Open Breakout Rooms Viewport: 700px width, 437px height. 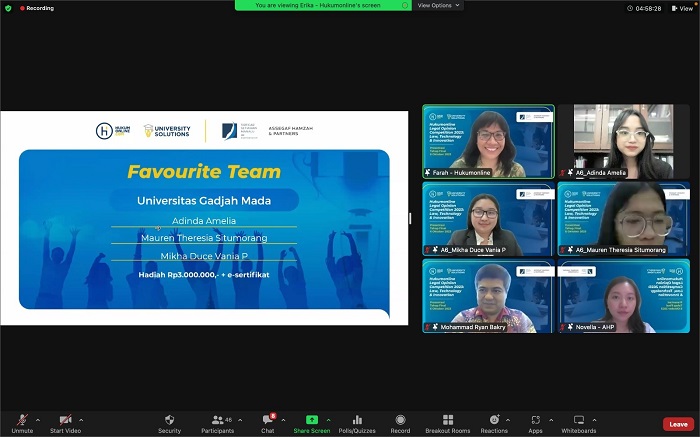pyautogui.click(x=448, y=423)
